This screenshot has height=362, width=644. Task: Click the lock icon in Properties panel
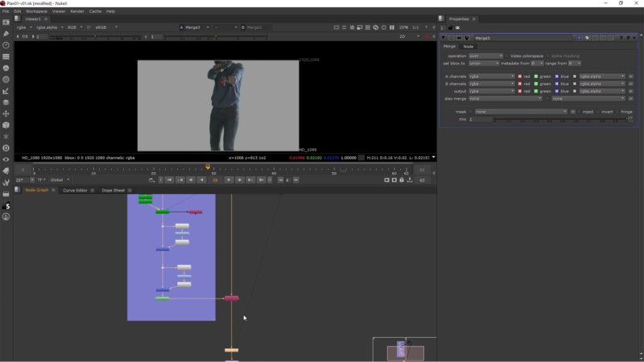[450, 28]
